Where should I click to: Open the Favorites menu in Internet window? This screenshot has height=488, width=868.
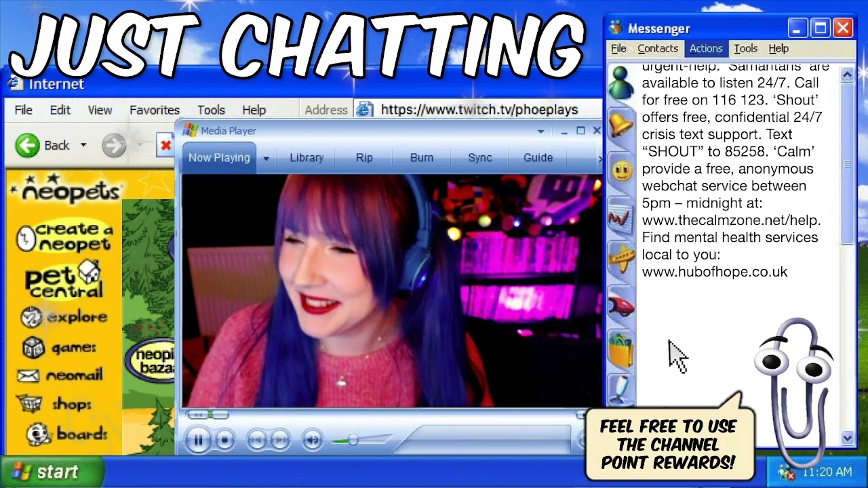[x=155, y=110]
